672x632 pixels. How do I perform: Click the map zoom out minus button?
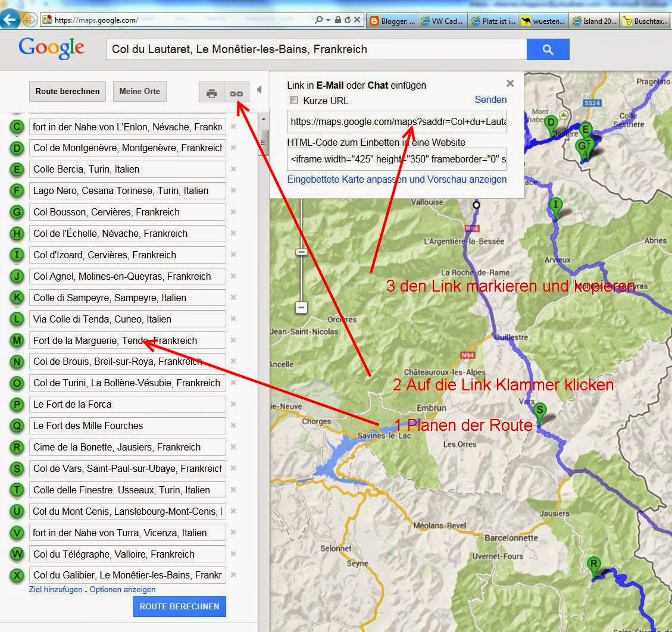point(301,307)
